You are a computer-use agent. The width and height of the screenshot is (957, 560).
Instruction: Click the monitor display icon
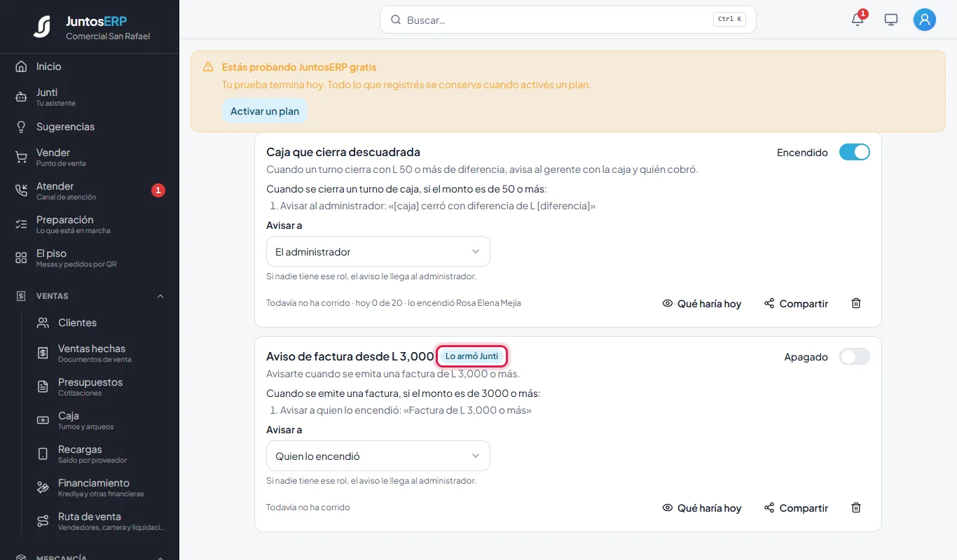coord(891,20)
